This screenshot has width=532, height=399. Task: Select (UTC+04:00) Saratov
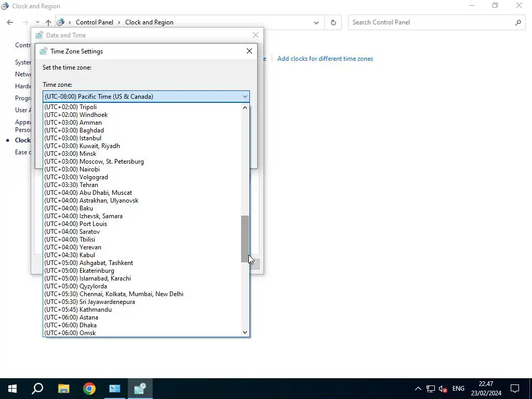click(142, 232)
